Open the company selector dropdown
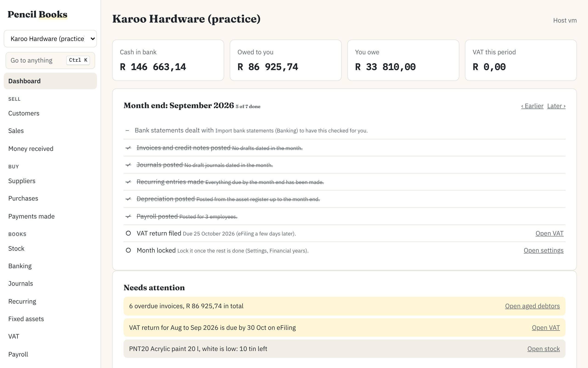Viewport: 588px width, 368px height. point(50,39)
